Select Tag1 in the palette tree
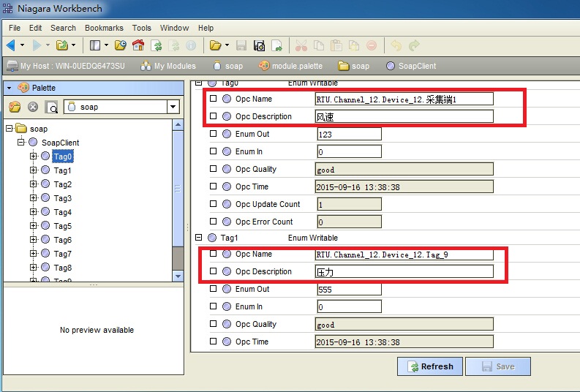This screenshot has width=580, height=392. pyautogui.click(x=62, y=170)
